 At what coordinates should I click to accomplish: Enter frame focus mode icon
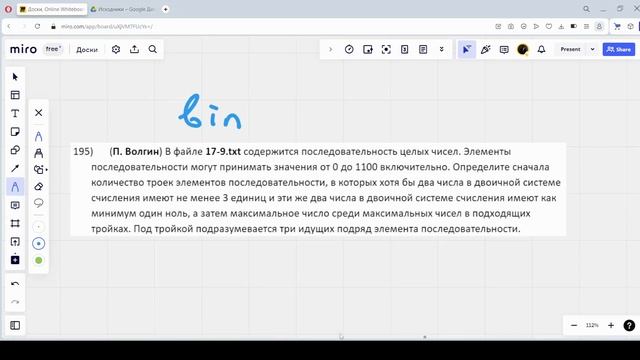pos(386,49)
